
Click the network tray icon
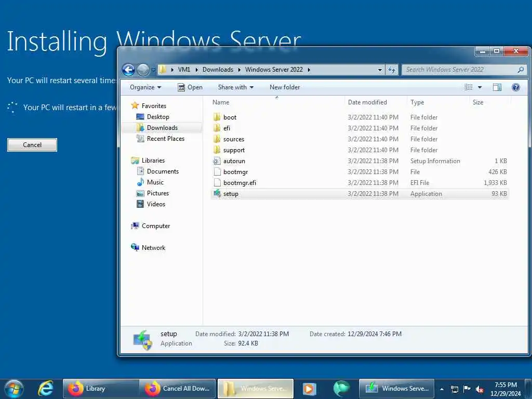tap(455, 389)
